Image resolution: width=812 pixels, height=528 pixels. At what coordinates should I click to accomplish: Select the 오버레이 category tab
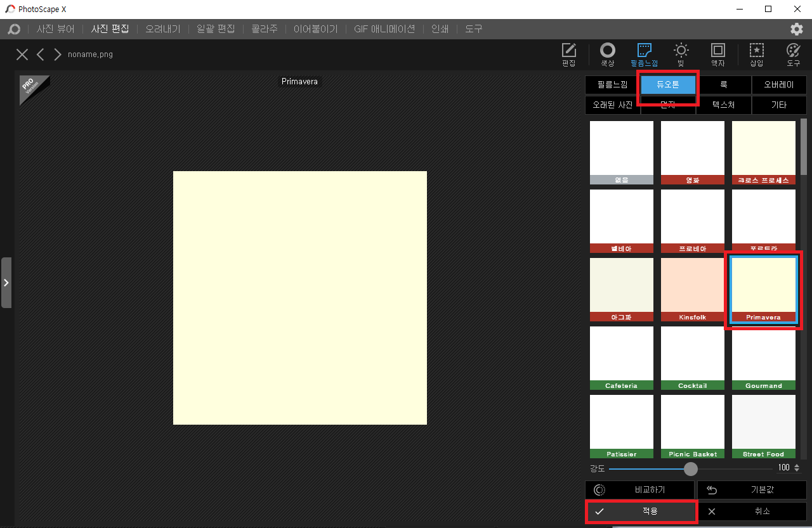tap(779, 84)
